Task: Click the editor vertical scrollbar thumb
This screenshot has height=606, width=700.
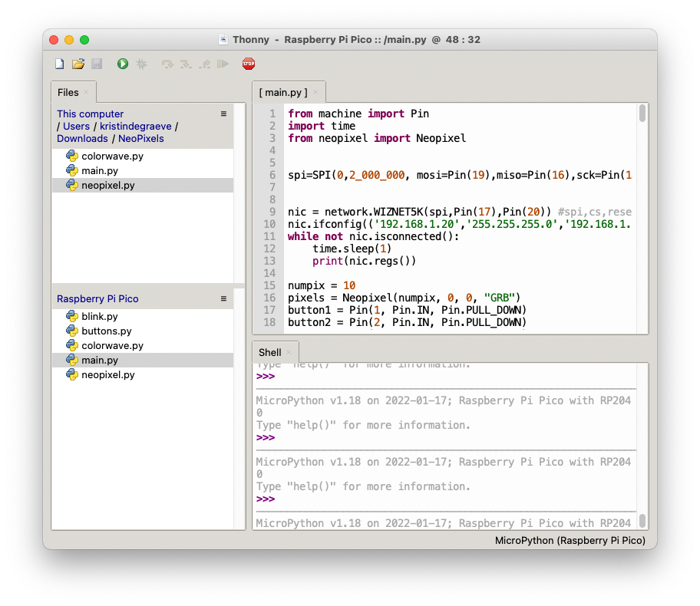Action: point(642,113)
